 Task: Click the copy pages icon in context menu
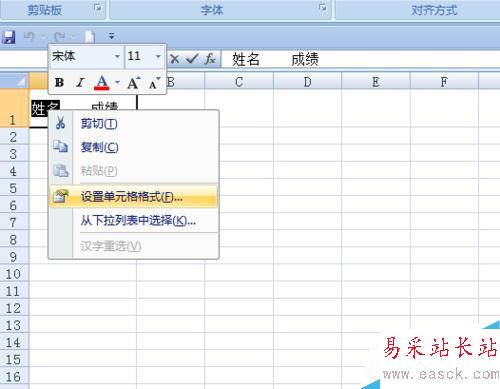point(61,147)
